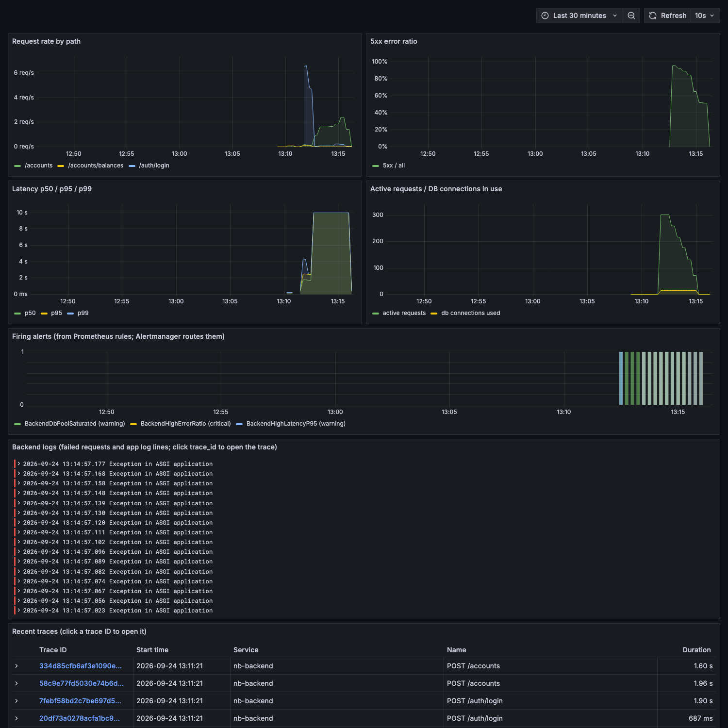Click the circular refresh arrows icon
The width and height of the screenshot is (728, 728).
(653, 16)
